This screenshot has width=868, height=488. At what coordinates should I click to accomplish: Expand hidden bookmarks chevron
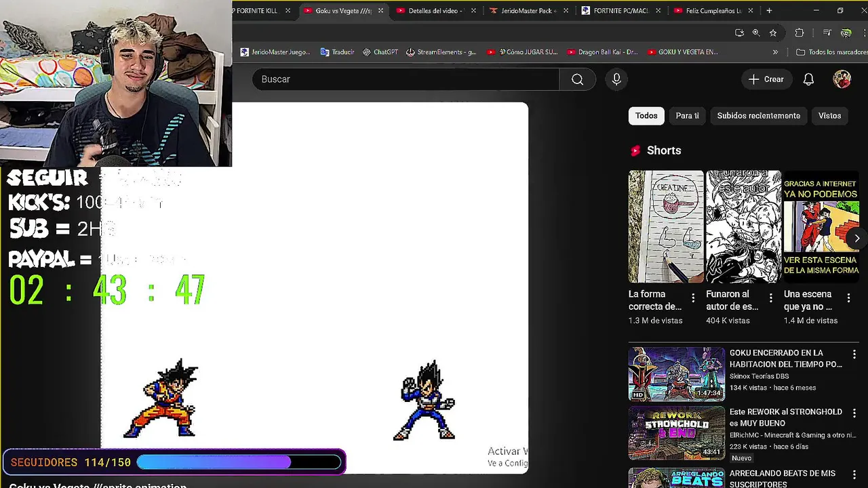[x=775, y=52]
